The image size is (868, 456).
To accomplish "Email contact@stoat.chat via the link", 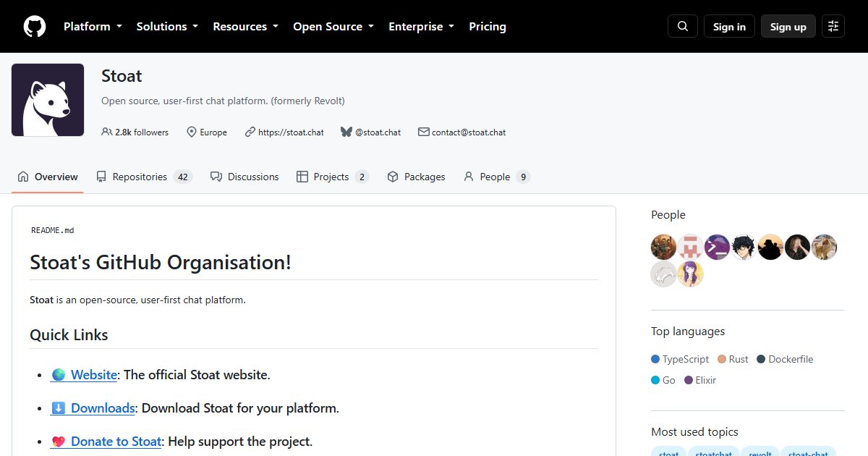I will click(x=469, y=132).
